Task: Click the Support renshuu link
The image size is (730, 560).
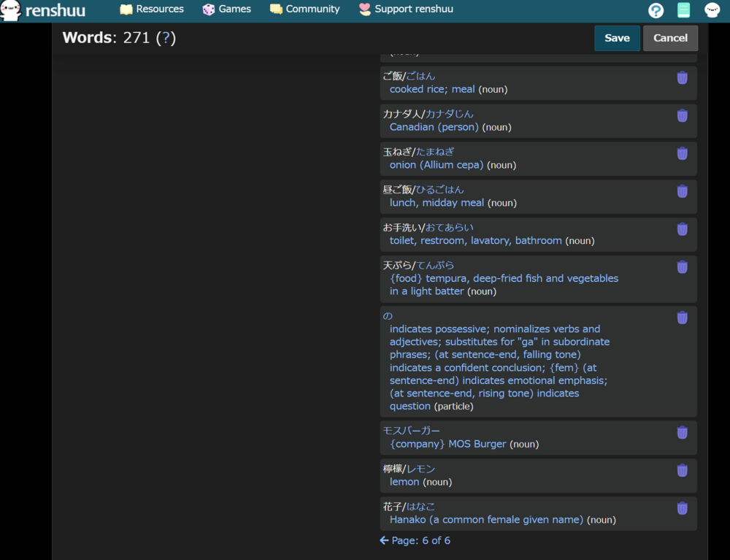Action: (405, 9)
